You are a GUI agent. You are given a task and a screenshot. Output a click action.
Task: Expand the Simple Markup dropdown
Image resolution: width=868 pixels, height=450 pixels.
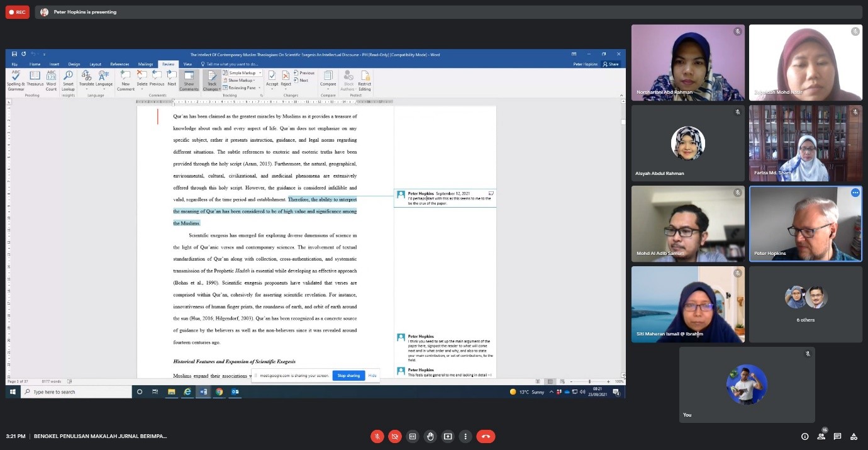[x=242, y=73]
